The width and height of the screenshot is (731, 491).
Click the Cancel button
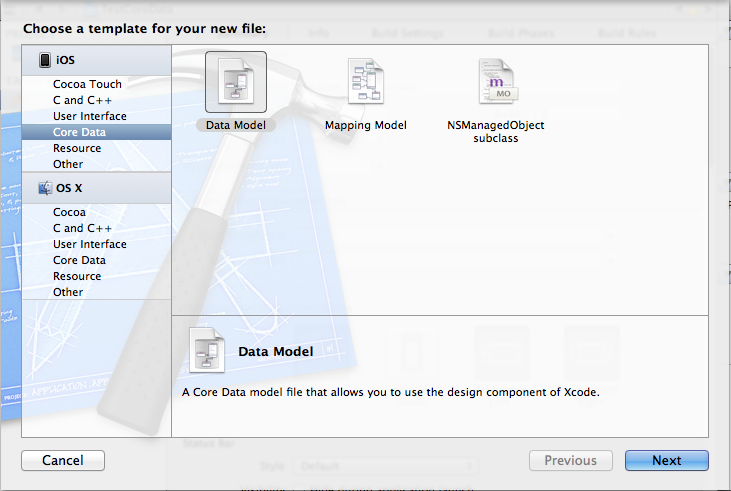click(x=63, y=460)
